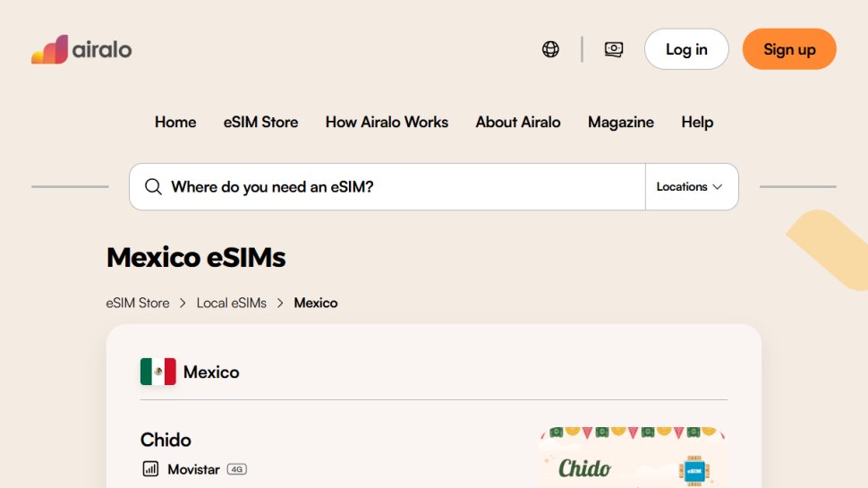Open the Magazine section

pyautogui.click(x=621, y=122)
